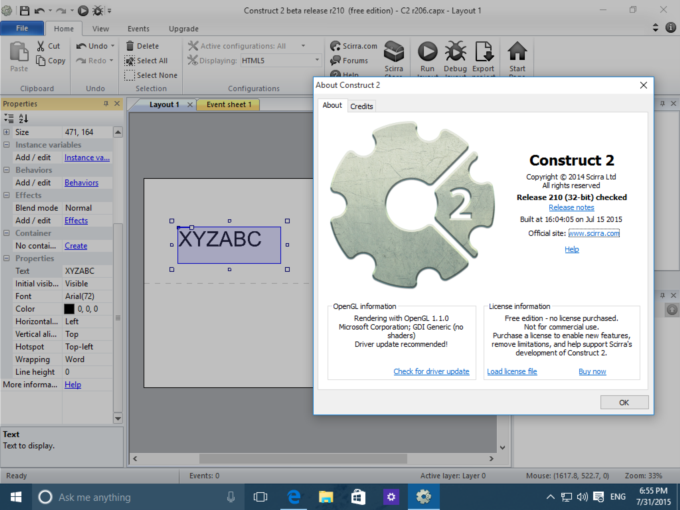
Task: Switch Properties to categorized view icon
Action: pyautogui.click(x=9, y=118)
